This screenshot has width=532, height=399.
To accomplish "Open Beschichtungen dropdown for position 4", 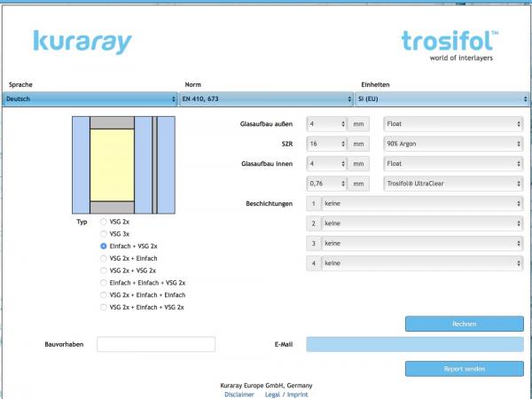I will [x=422, y=263].
